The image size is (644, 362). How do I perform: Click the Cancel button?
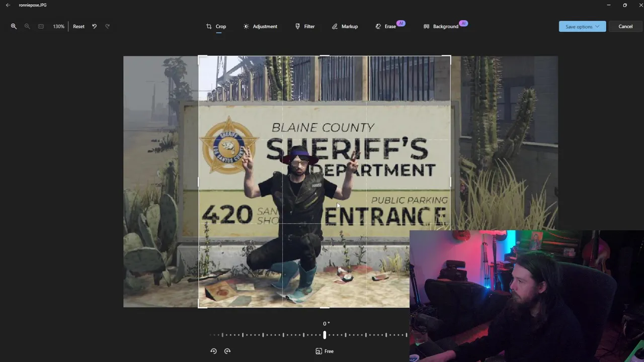pyautogui.click(x=625, y=26)
